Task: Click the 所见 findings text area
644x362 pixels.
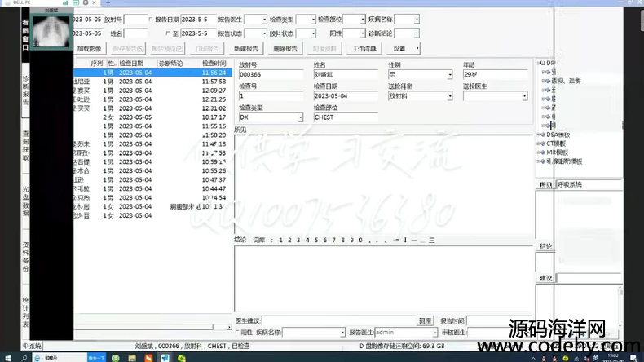Action: pyautogui.click(x=383, y=184)
